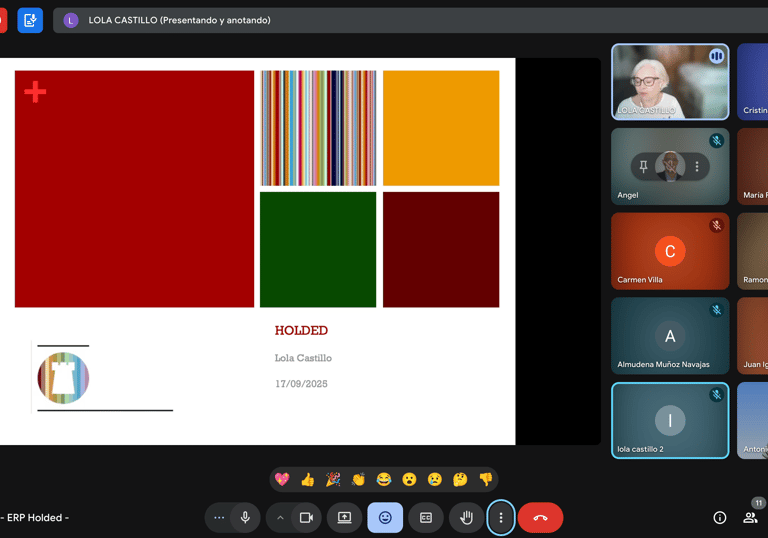
Task: Send surprised face reaction
Action: pos(409,479)
